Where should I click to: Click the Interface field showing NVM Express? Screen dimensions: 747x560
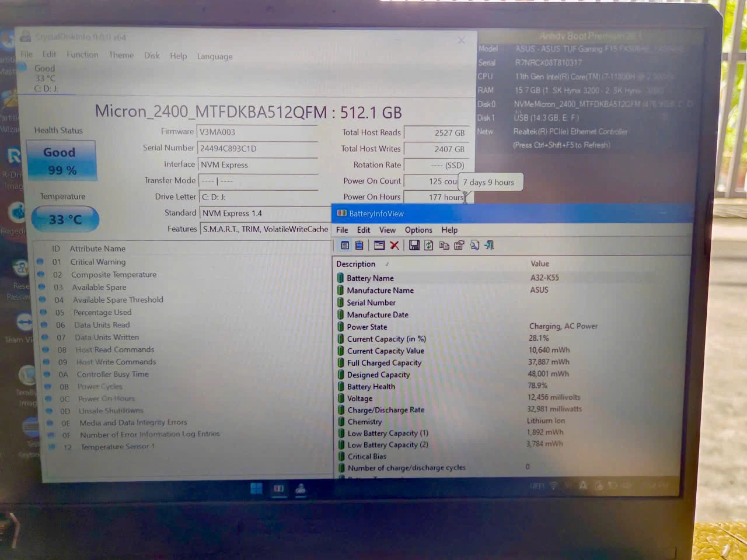point(258,165)
